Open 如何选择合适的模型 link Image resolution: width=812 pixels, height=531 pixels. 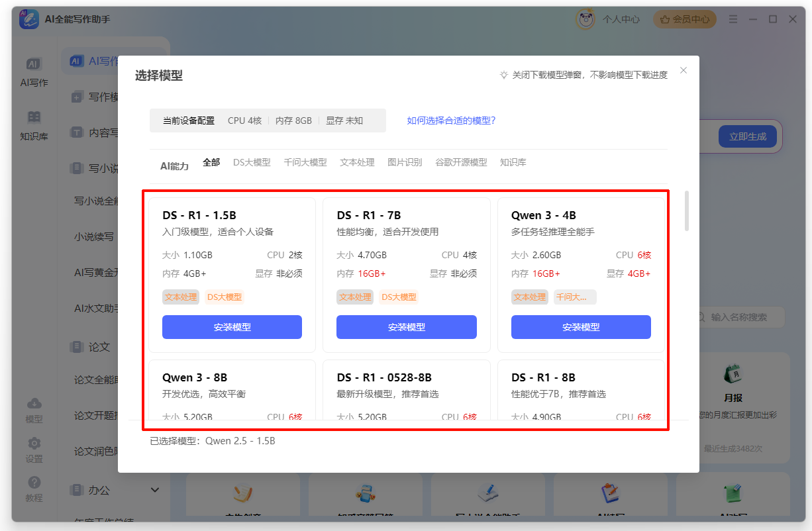451,121
